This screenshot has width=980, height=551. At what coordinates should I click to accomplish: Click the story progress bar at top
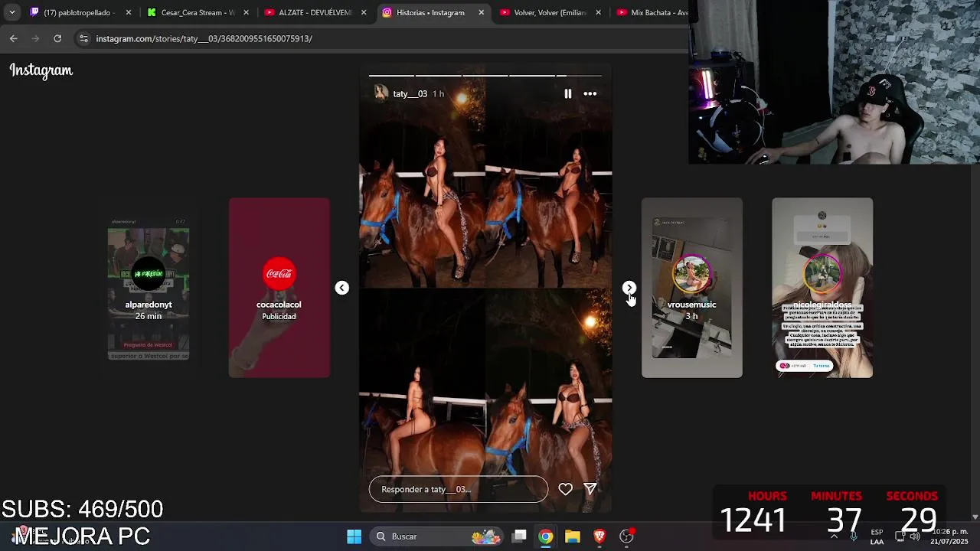point(485,76)
